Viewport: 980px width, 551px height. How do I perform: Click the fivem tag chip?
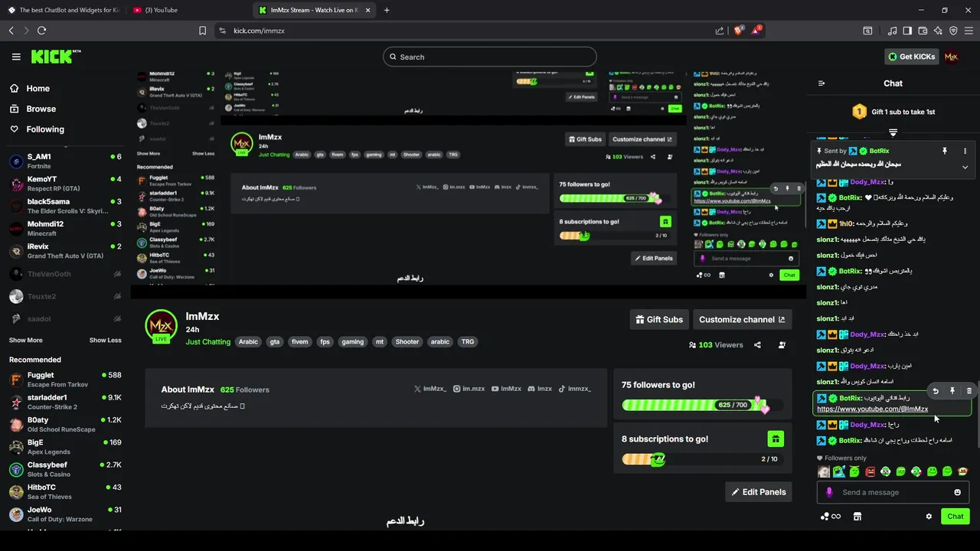[x=299, y=342]
